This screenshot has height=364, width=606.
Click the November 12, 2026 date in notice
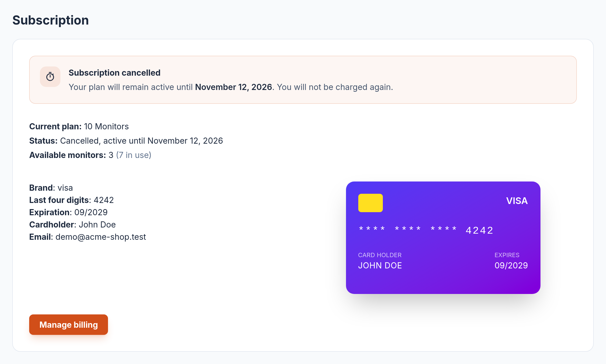(x=233, y=87)
